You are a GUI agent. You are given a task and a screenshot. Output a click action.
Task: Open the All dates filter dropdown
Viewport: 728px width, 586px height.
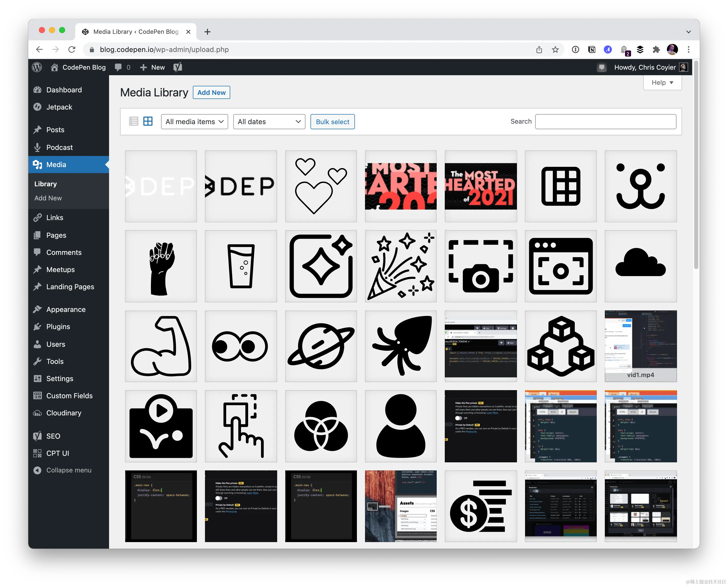click(269, 122)
